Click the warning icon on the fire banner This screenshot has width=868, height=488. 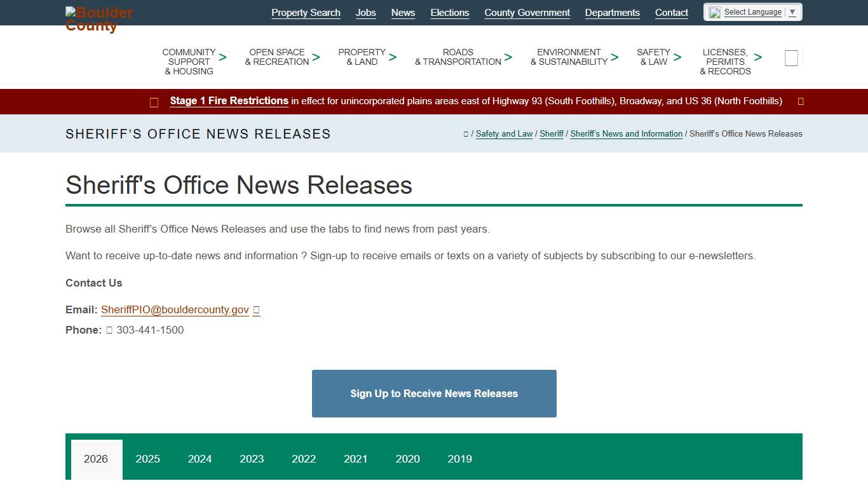click(154, 102)
